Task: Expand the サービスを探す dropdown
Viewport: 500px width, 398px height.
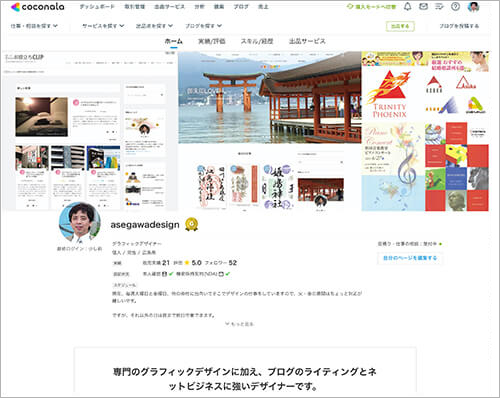Action: pos(103,26)
